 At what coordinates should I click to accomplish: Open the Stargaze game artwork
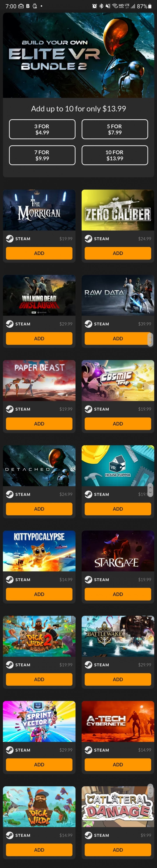[x=118, y=551]
